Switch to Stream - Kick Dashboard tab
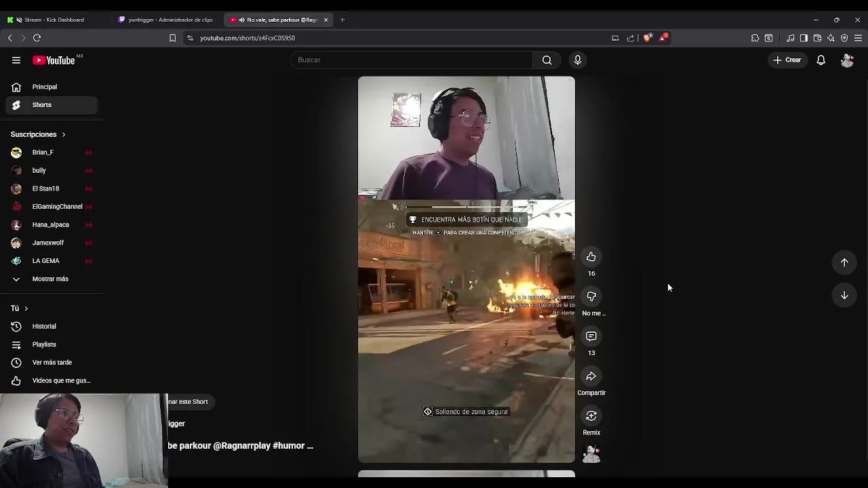Viewport: 868px width, 488px height. [x=56, y=20]
